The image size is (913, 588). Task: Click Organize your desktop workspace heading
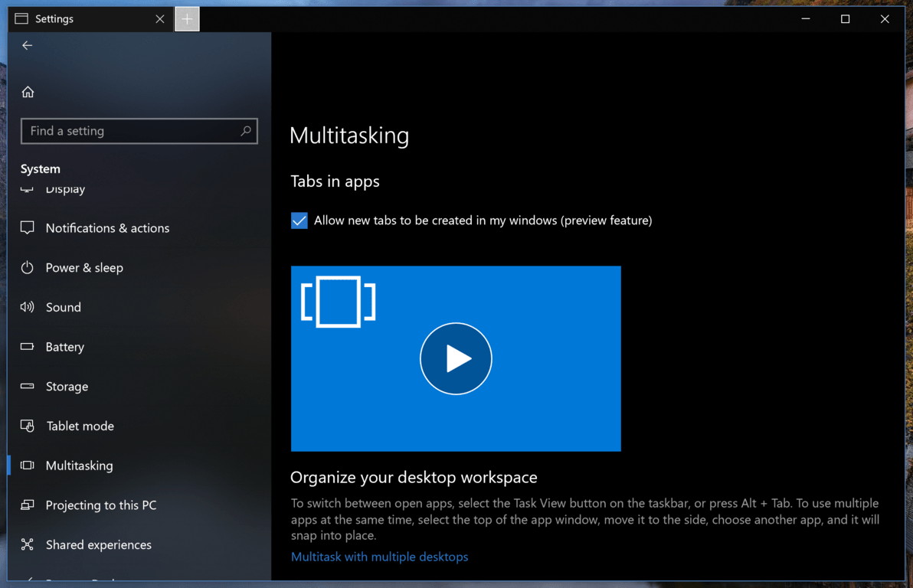(414, 478)
